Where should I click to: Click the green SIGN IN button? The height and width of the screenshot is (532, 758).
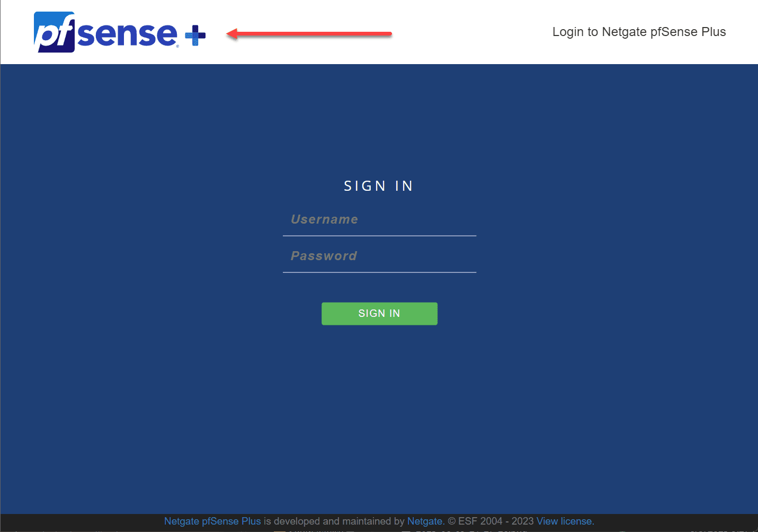[379, 313]
